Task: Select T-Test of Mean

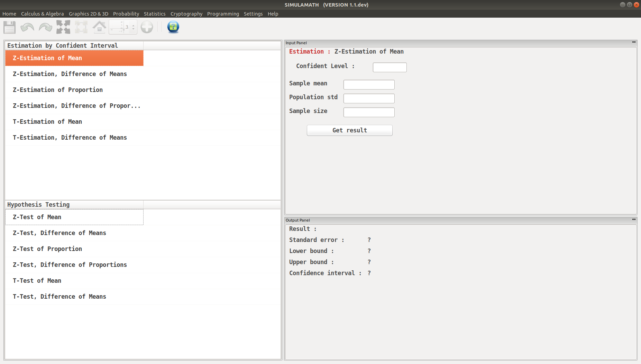Action: 74,281
